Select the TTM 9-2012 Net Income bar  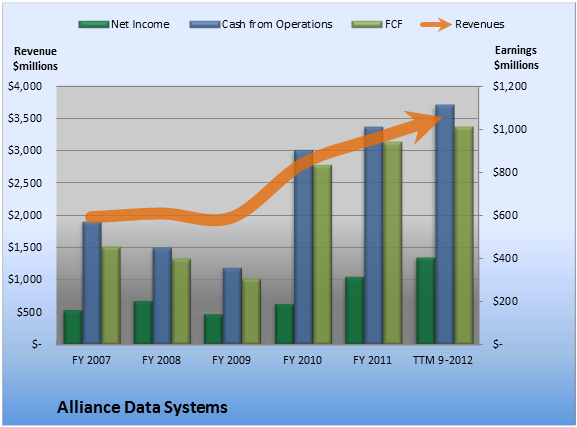426,301
